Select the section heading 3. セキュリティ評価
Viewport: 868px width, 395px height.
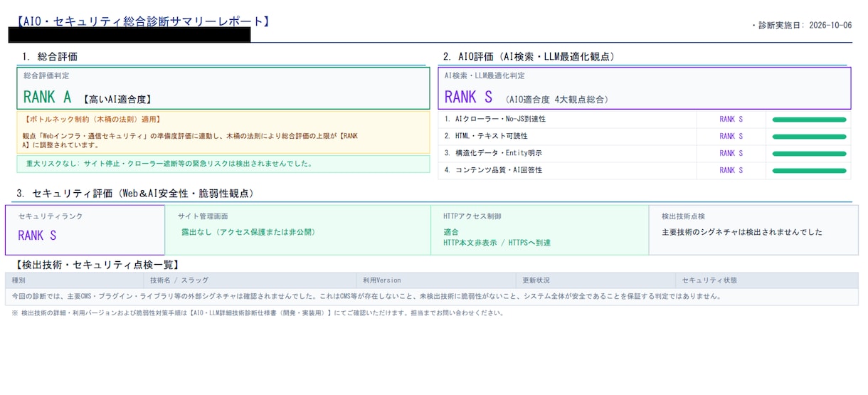tap(135, 193)
